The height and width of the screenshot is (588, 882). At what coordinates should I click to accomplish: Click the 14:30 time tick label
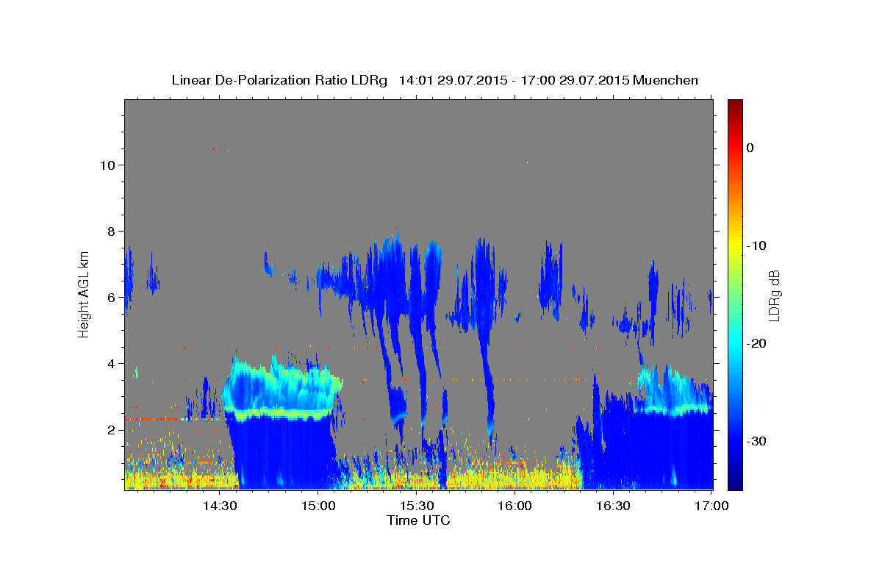(x=219, y=506)
